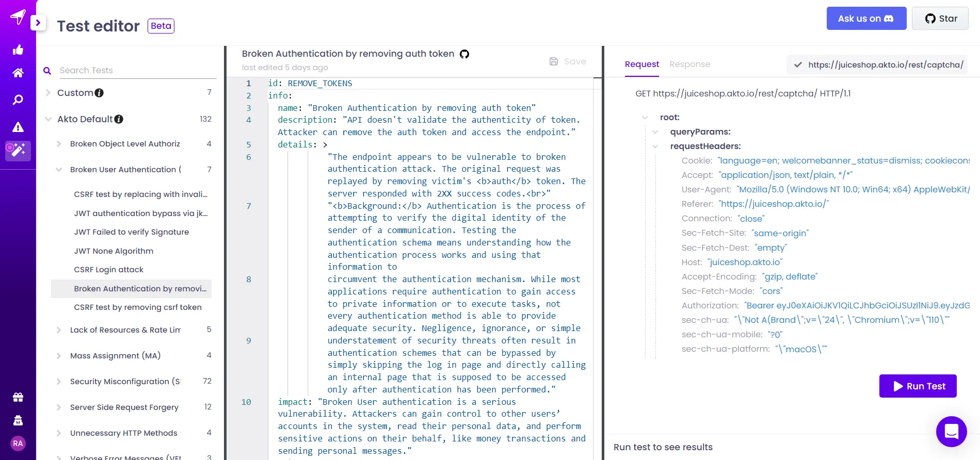This screenshot has height=460, width=980.
Task: Expand Mass Assignment (MA) category
Action: (59, 356)
